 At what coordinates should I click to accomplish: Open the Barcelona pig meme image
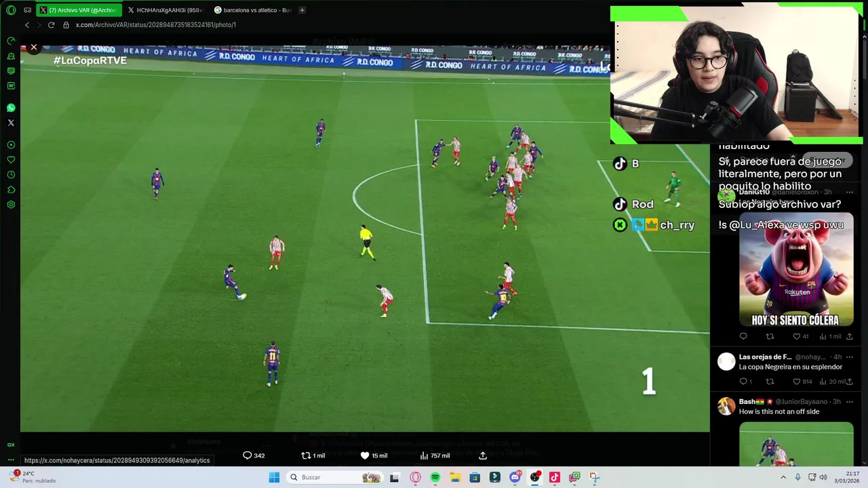click(796, 270)
